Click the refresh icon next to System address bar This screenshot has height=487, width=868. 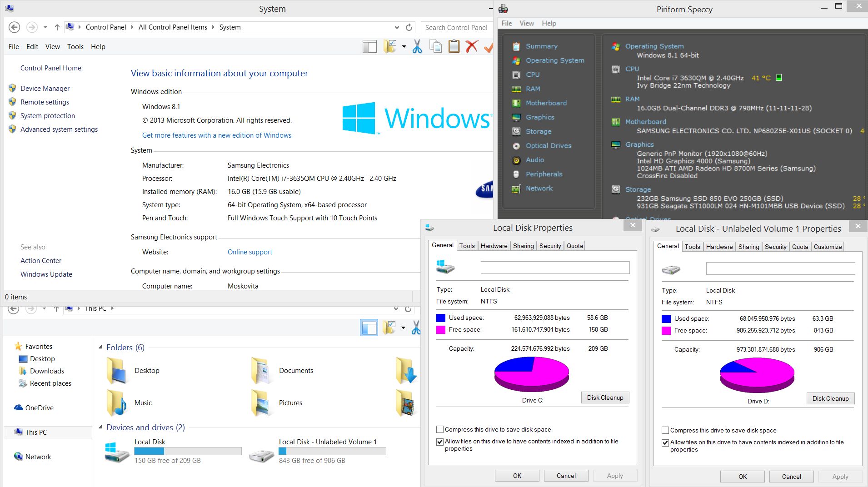pyautogui.click(x=409, y=27)
